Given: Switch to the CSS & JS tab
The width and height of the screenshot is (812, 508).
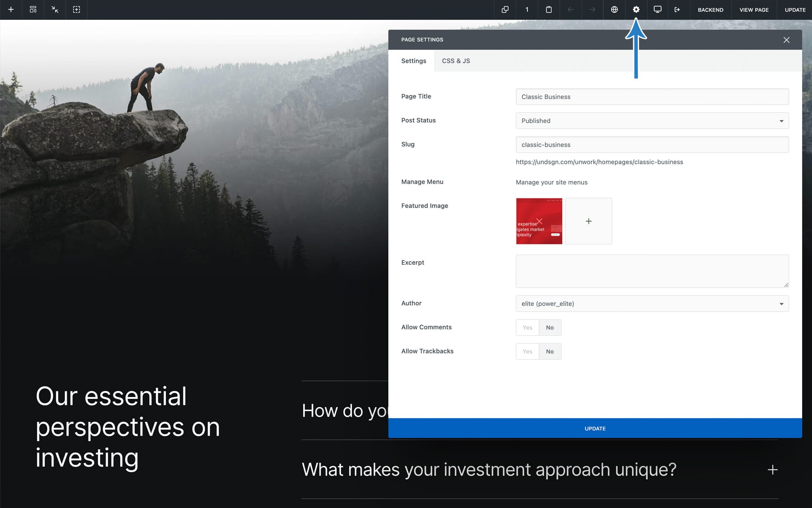Looking at the screenshot, I should click(455, 61).
